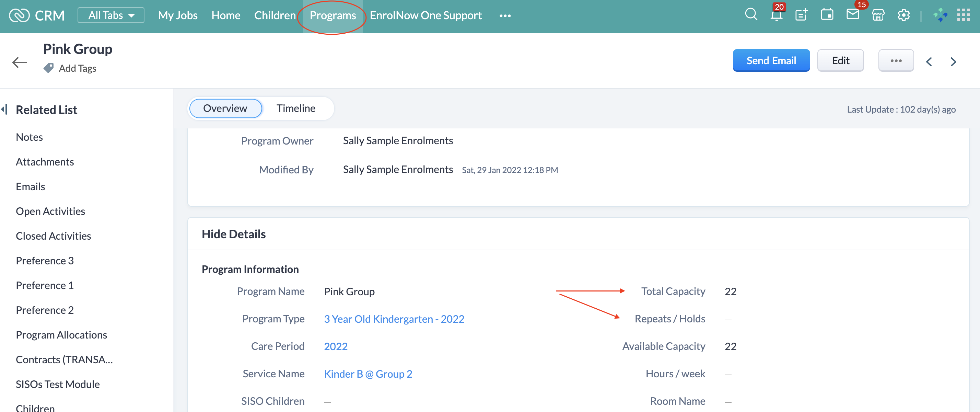Select Program Allocations in Related List
The image size is (980, 412).
pos(61,335)
